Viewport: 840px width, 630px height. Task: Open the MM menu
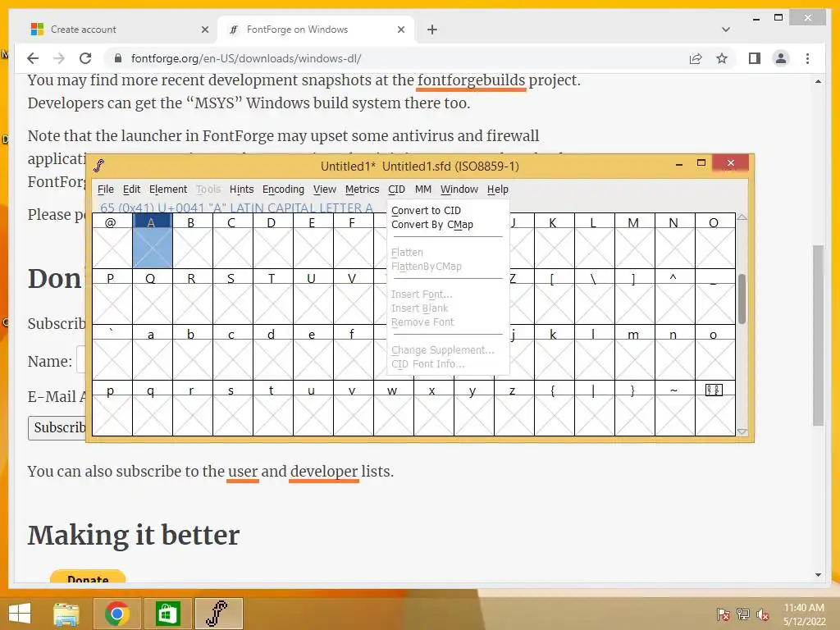click(x=422, y=189)
